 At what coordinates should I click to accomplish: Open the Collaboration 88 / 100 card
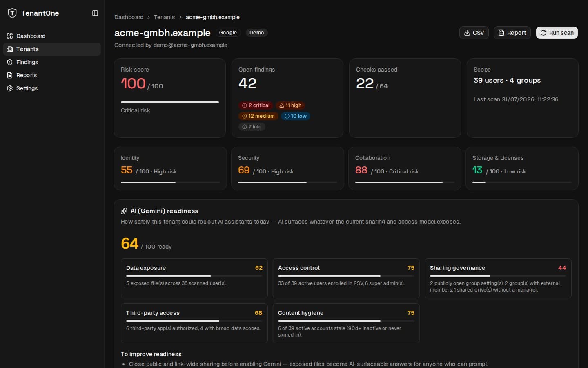pyautogui.click(x=405, y=168)
